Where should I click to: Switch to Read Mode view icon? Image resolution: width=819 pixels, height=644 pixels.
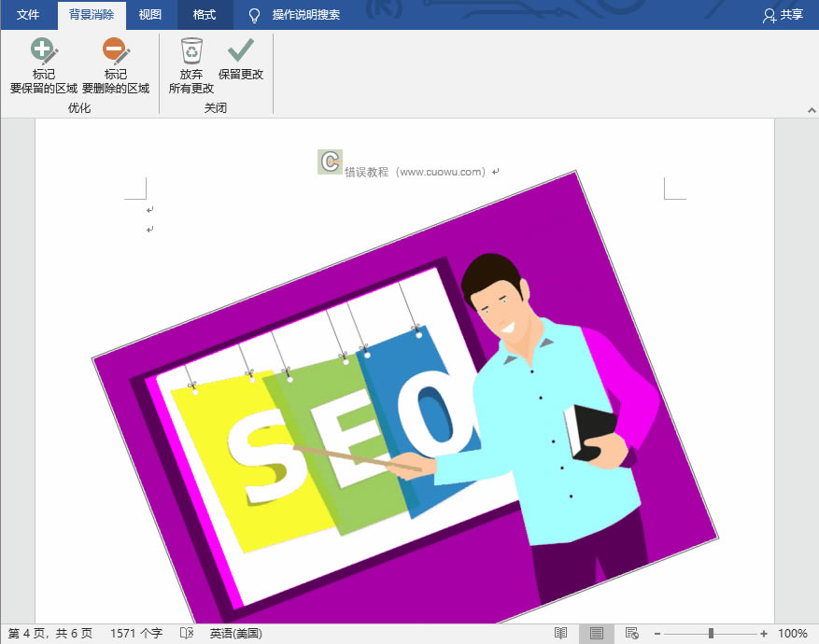tap(560, 633)
